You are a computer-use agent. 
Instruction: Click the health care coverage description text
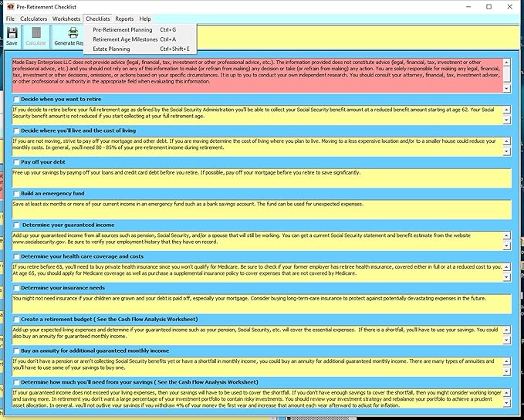257,270
